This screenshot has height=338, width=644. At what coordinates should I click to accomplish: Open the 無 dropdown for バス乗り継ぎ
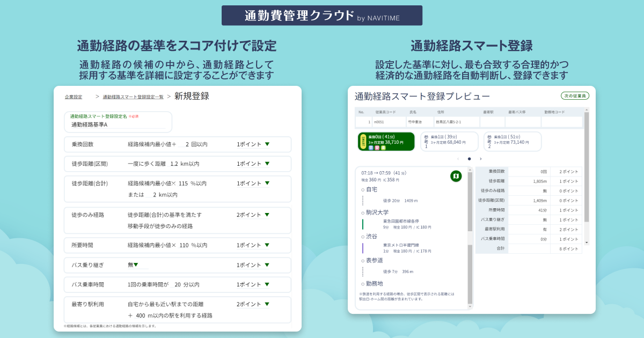137,265
